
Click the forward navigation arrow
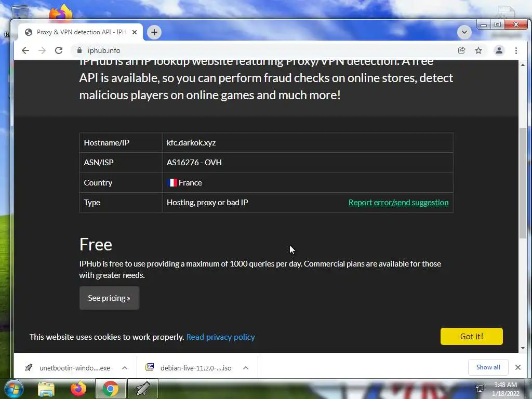click(42, 50)
